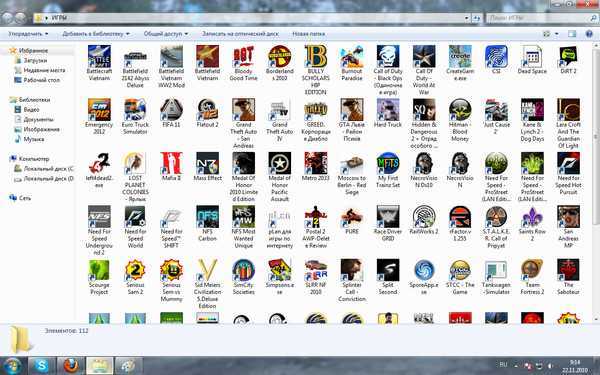The height and width of the screenshot is (375, 600).
Task: Select the FIFA 11 shortcut
Action: point(171,110)
